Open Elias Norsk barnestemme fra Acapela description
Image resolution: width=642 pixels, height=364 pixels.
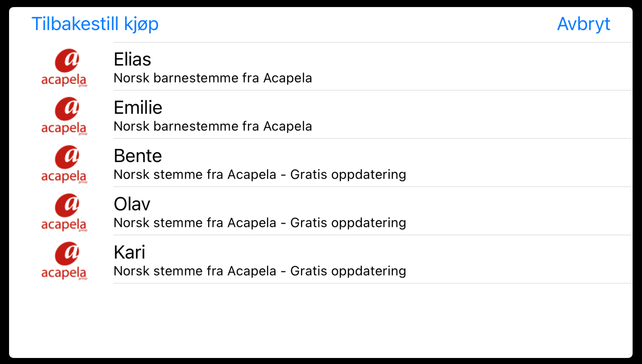[213, 78]
